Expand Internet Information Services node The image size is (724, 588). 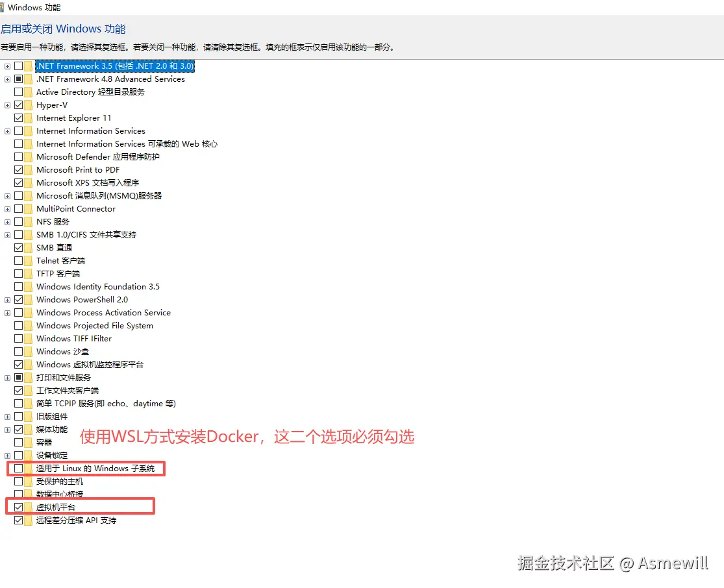coord(7,132)
